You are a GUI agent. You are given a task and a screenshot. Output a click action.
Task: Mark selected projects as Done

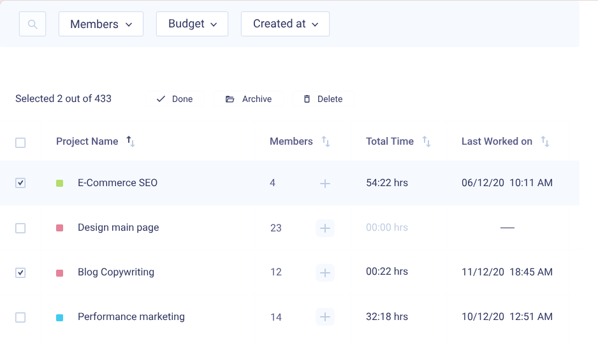(x=175, y=99)
